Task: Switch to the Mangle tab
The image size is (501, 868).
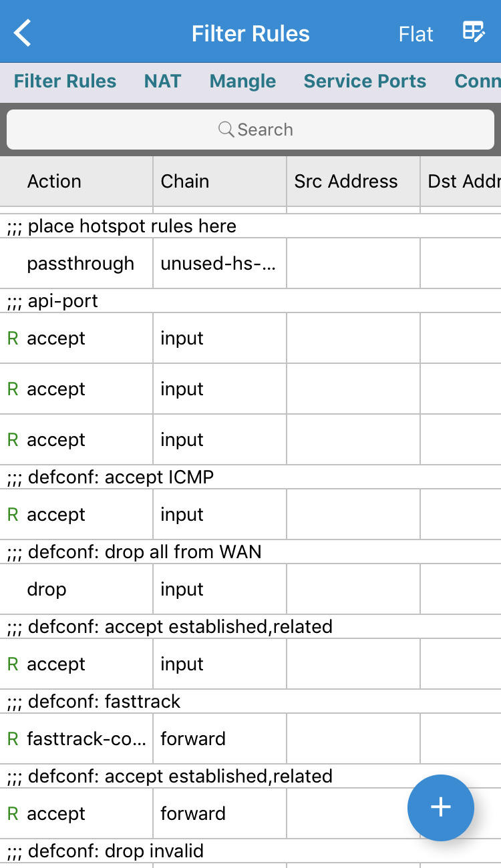Action: 242,81
